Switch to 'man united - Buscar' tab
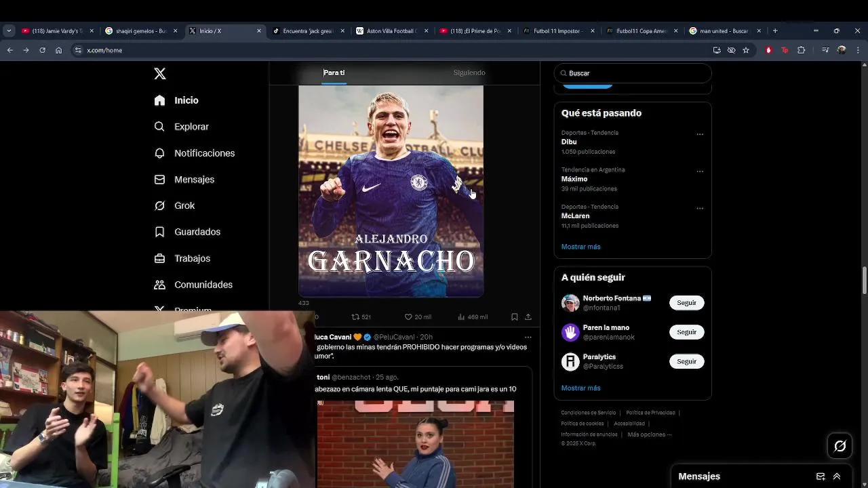The image size is (868, 488). coord(724,30)
